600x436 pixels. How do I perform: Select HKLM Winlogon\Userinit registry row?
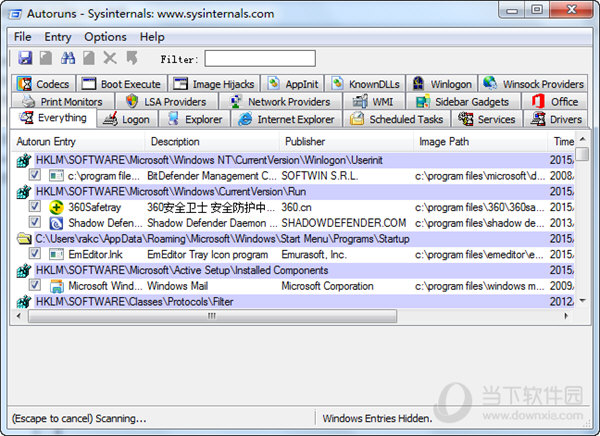pyautogui.click(x=295, y=160)
